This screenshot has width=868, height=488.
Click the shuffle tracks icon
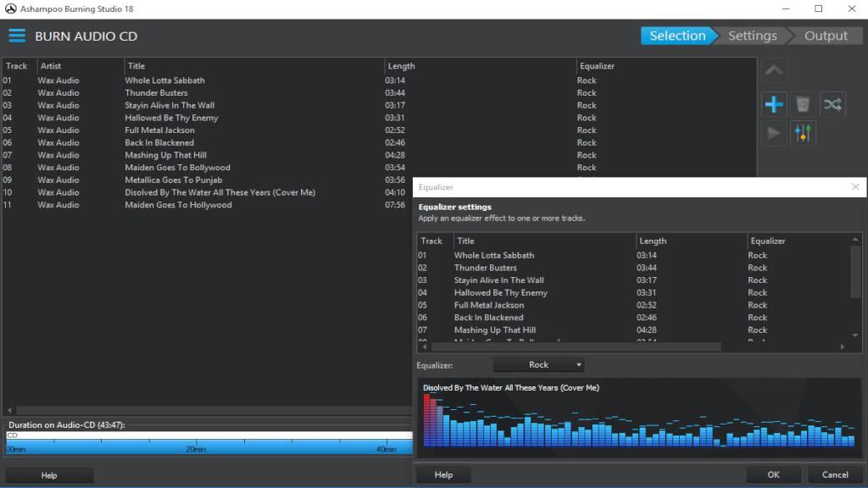coord(832,104)
